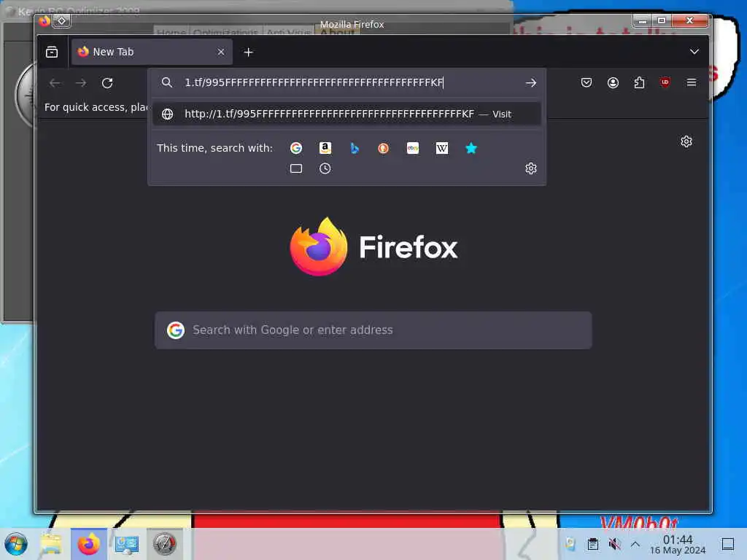
Task: Open the clock showing 01:44
Action: (x=678, y=544)
